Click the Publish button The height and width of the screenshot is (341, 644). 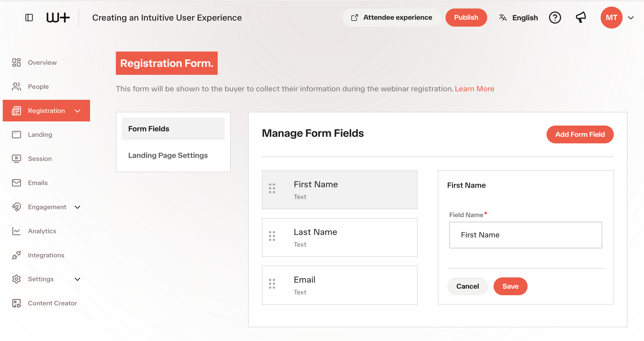point(466,18)
